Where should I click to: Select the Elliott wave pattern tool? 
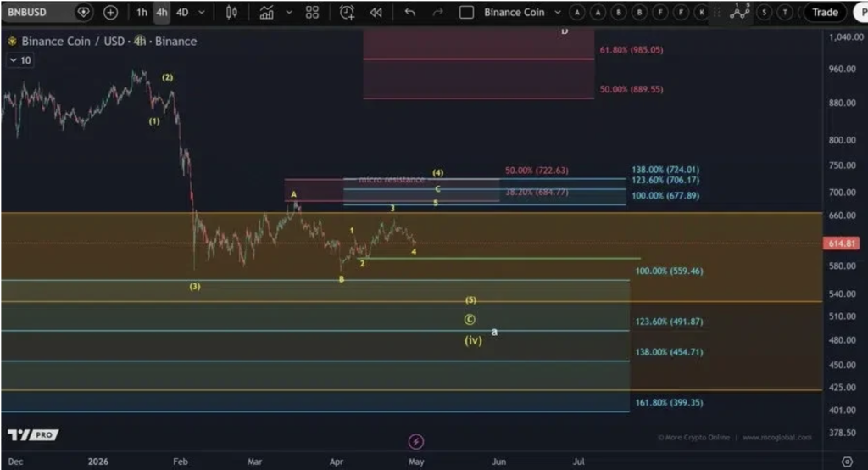739,11
